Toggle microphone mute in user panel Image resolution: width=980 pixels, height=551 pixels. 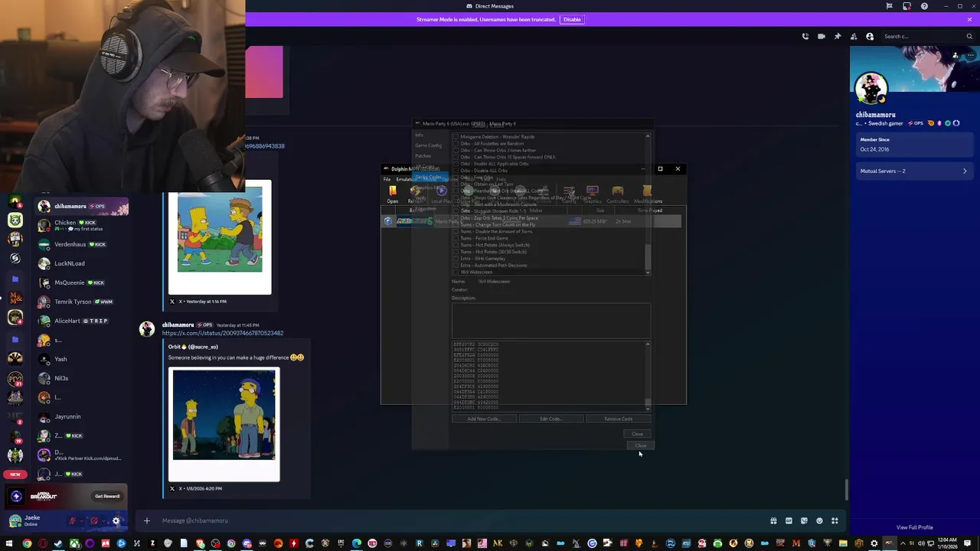(72, 521)
